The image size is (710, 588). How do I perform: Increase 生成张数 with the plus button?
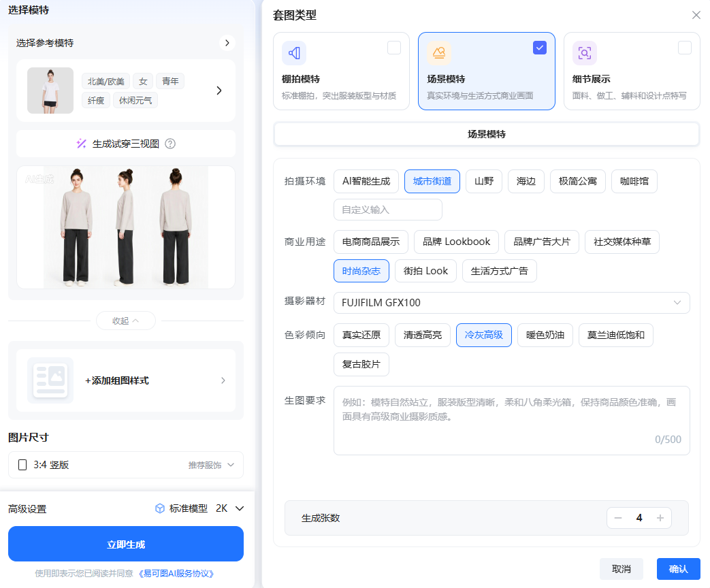(x=660, y=518)
